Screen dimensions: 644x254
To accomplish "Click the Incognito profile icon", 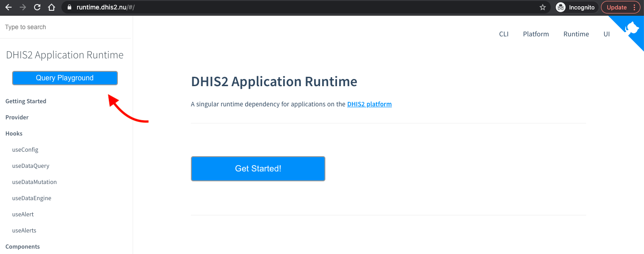I will tap(560, 7).
